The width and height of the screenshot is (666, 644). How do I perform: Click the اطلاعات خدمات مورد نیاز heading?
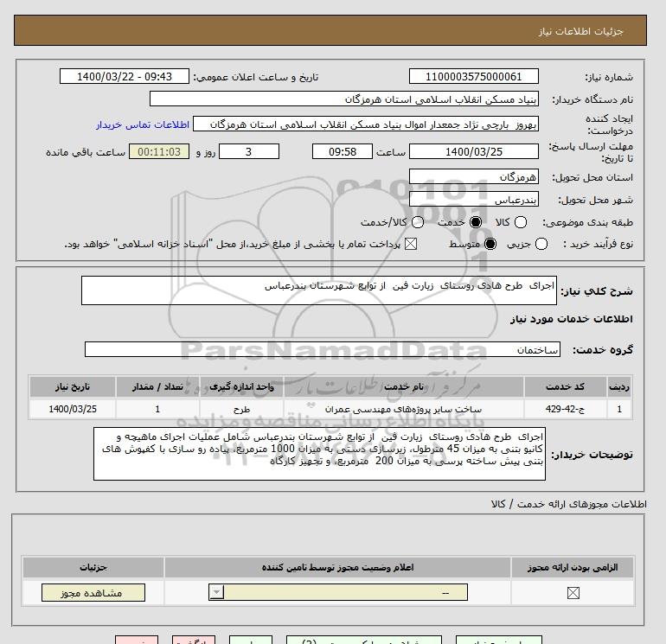click(x=571, y=319)
